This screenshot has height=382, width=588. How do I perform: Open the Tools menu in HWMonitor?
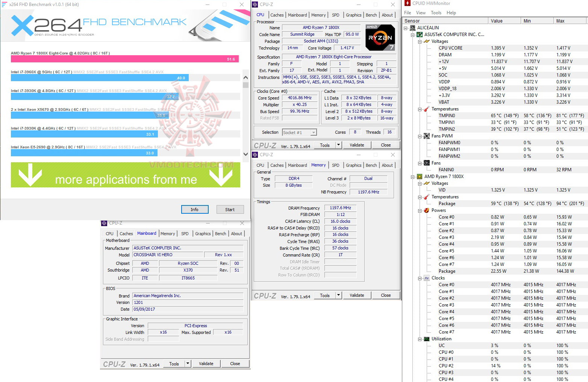point(436,13)
